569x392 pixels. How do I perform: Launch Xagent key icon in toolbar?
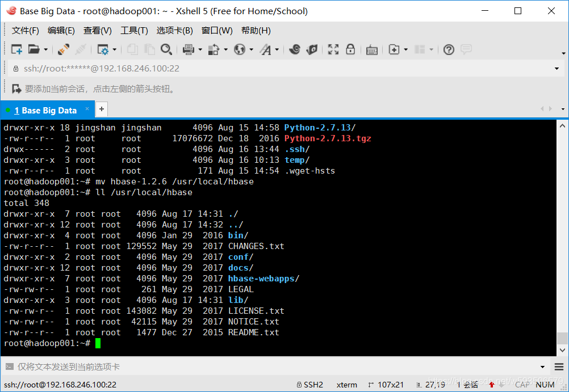click(312, 49)
